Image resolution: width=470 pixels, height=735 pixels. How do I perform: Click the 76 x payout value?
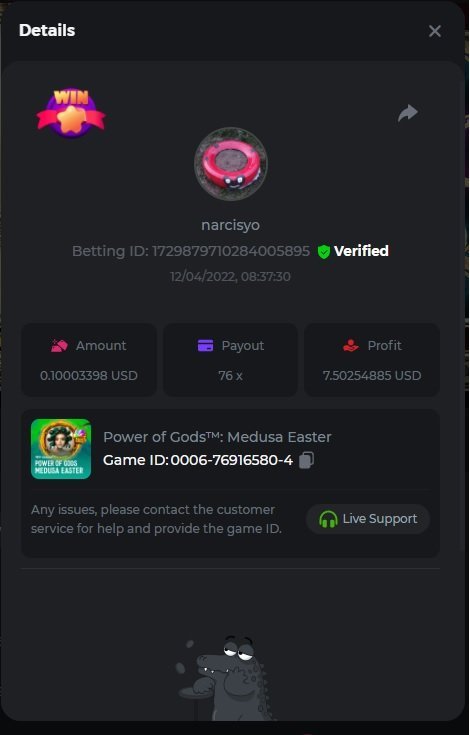coord(231,375)
